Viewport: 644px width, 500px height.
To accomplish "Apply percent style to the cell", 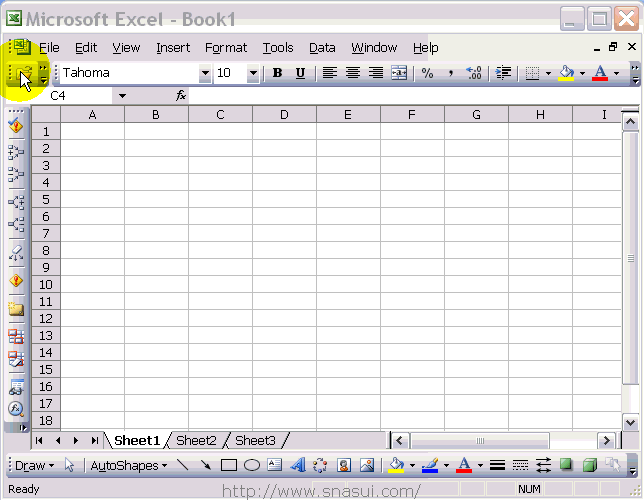I will [427, 73].
